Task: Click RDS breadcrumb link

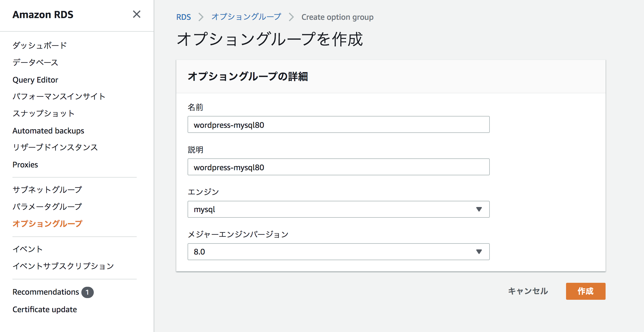Action: pyautogui.click(x=184, y=17)
